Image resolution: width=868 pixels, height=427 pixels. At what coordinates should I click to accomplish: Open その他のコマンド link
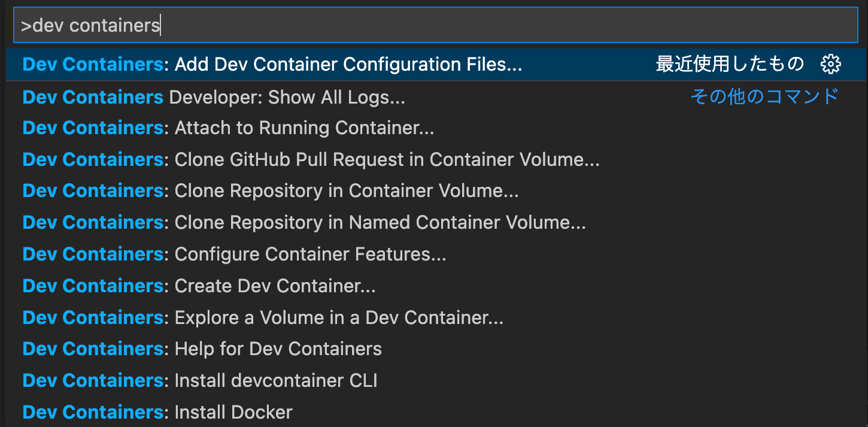click(763, 96)
